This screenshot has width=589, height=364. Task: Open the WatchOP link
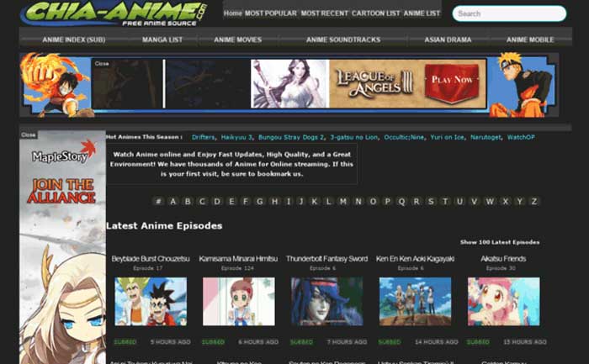(x=521, y=137)
